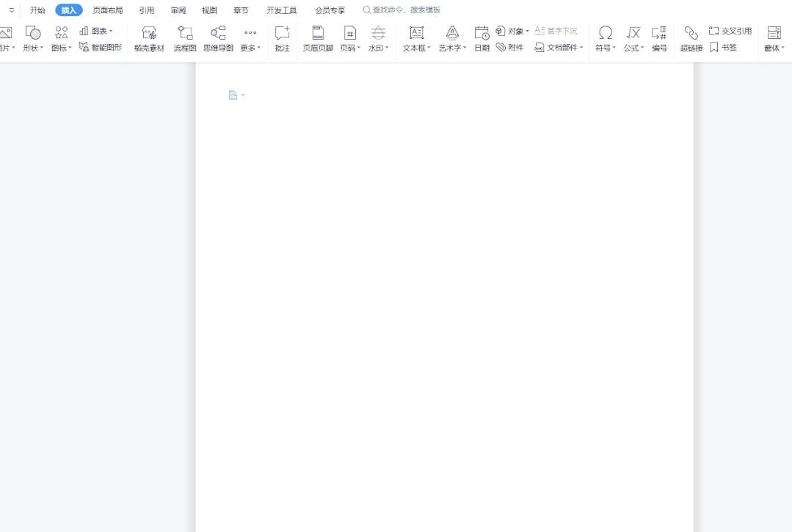The height and width of the screenshot is (532, 792).
Task: Expand the 文本框 dropdown arrow
Action: click(429, 48)
